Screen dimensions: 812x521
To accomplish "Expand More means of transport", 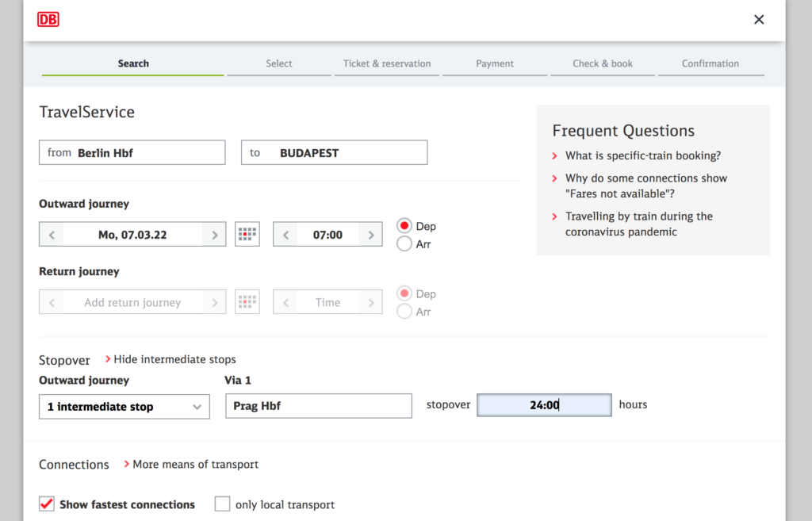I will (x=194, y=464).
